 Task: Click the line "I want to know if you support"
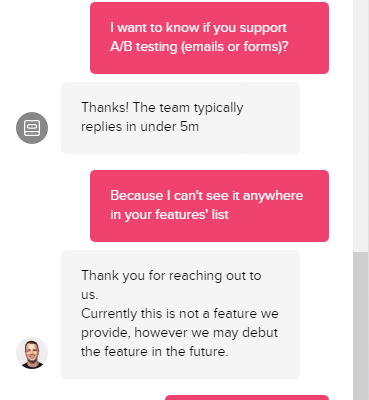(198, 28)
